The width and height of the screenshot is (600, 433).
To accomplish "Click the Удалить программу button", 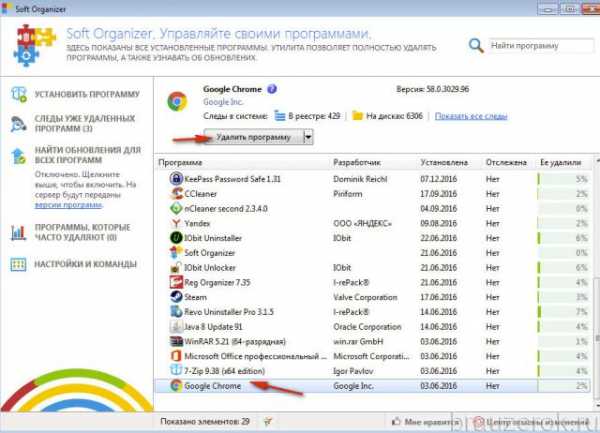I will [x=253, y=137].
